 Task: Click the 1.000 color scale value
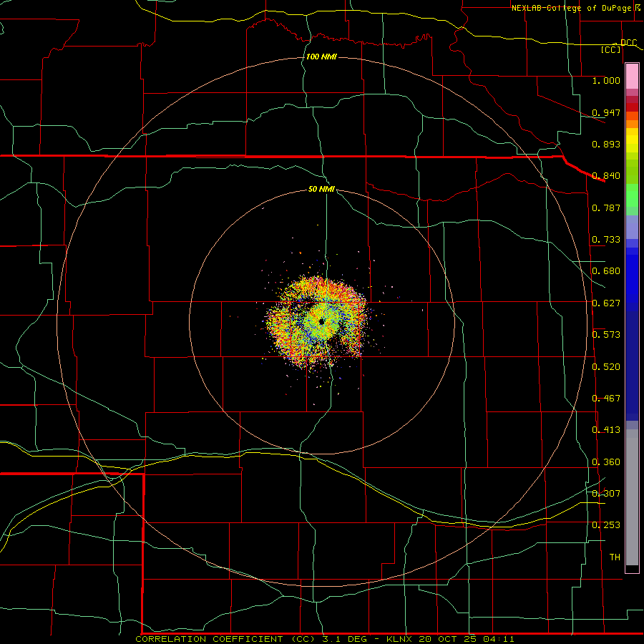click(x=606, y=80)
